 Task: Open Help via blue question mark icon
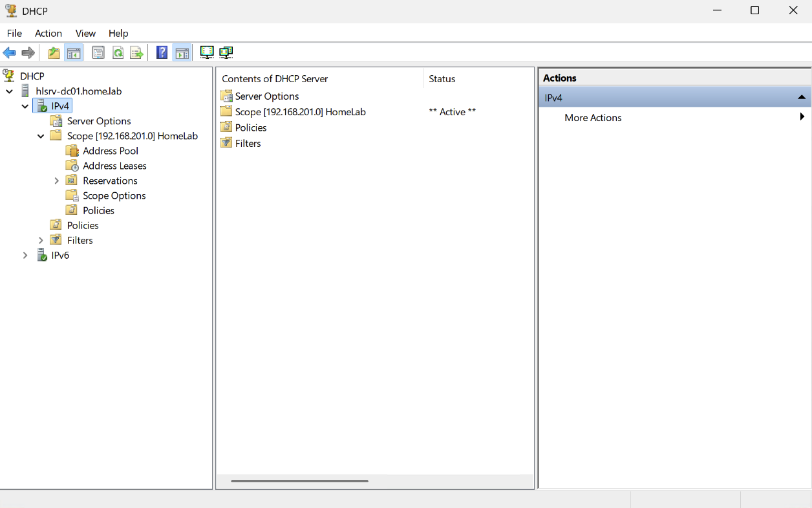tap(162, 53)
